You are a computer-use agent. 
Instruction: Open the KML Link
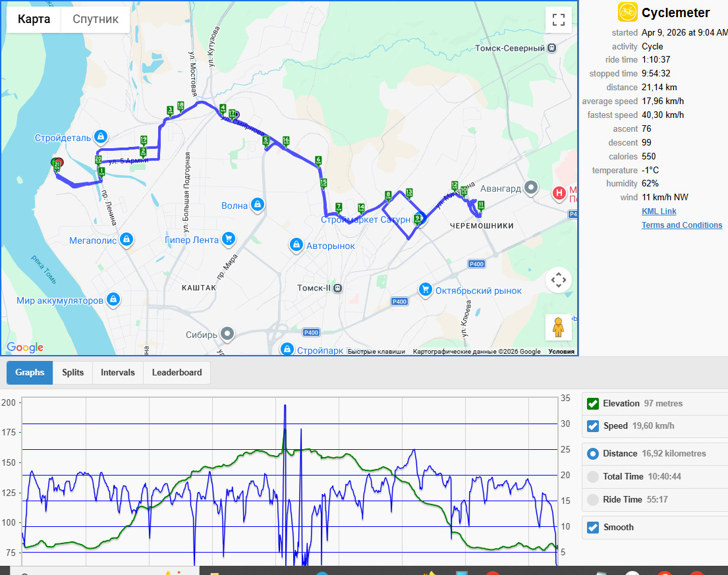point(659,211)
